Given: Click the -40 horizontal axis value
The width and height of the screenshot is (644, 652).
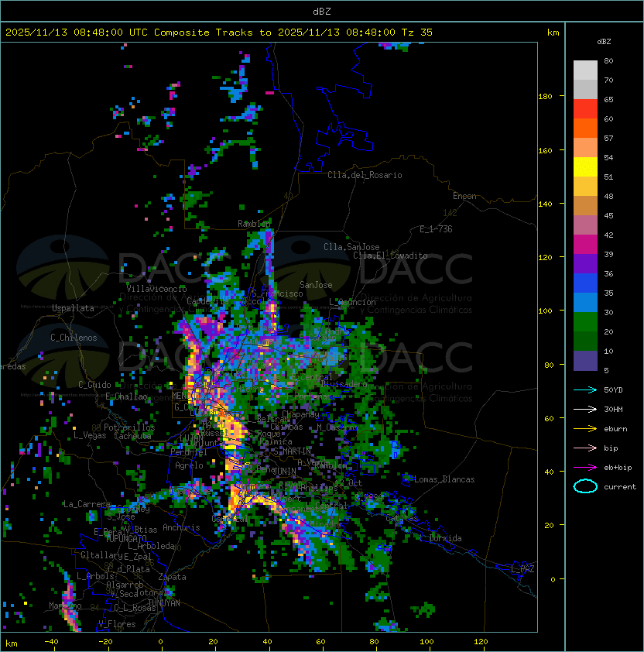Looking at the screenshot, I should click(51, 642).
